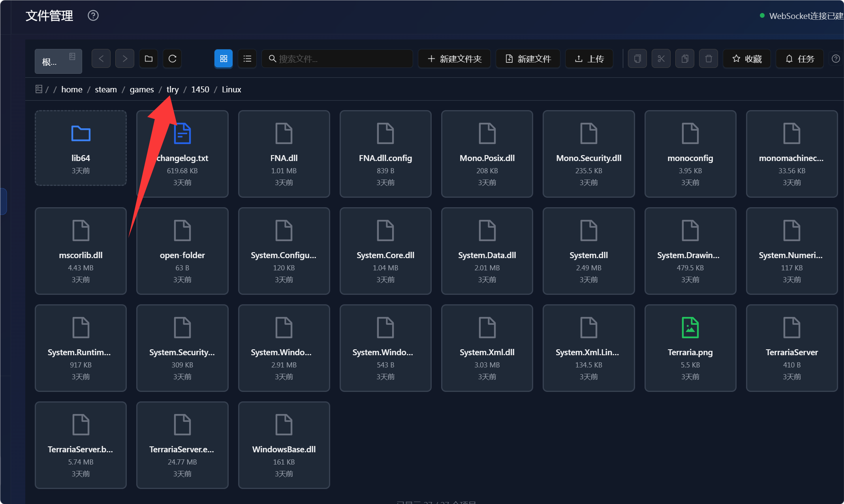Click the 上传 upload button
The height and width of the screenshot is (504, 844).
[x=589, y=59]
